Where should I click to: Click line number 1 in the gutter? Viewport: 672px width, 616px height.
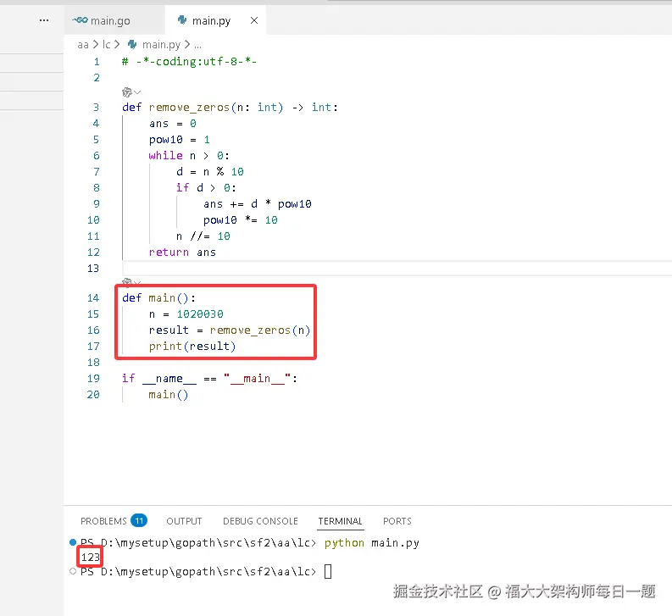(x=97, y=62)
